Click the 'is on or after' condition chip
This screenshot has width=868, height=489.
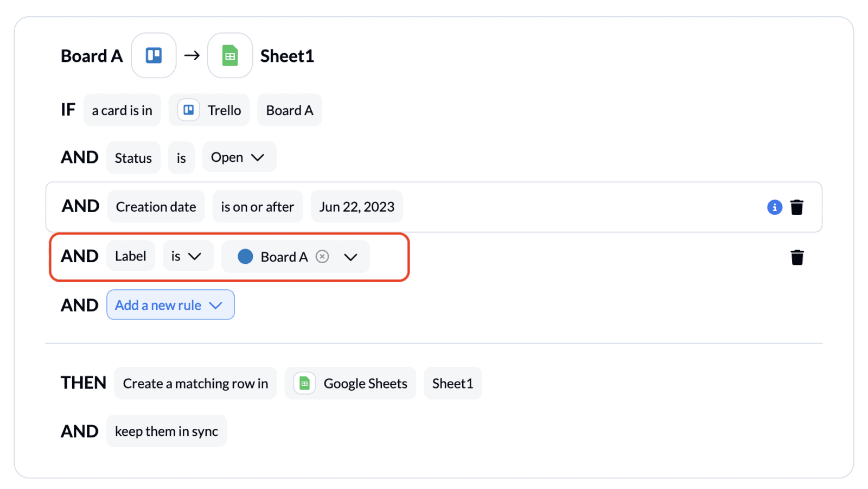[x=258, y=207]
